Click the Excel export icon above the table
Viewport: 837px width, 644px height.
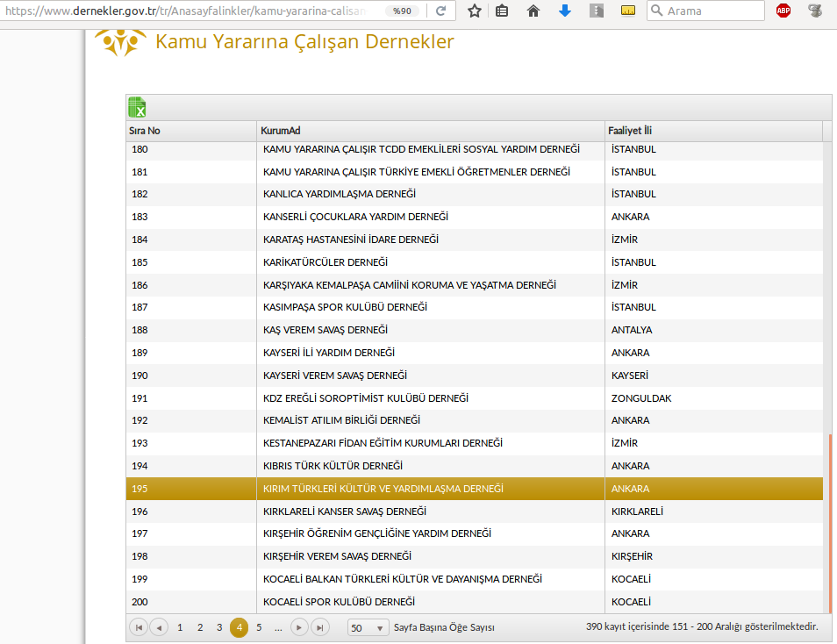coord(137,108)
